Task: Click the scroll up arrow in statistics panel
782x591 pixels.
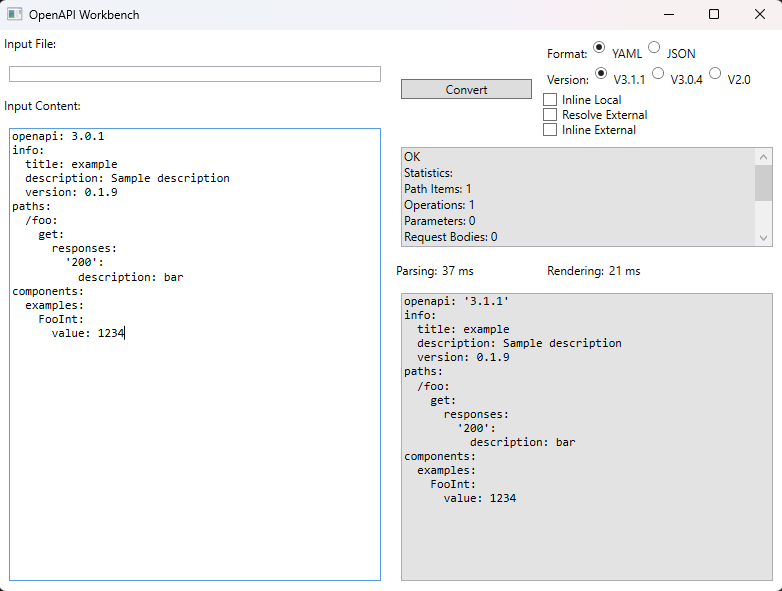Action: (764, 157)
